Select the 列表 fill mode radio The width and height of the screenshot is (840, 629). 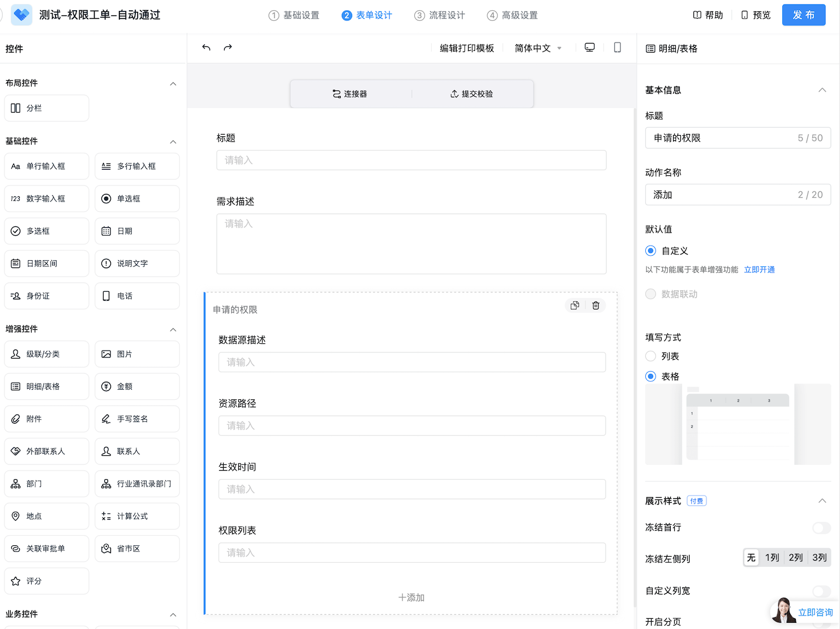(651, 356)
